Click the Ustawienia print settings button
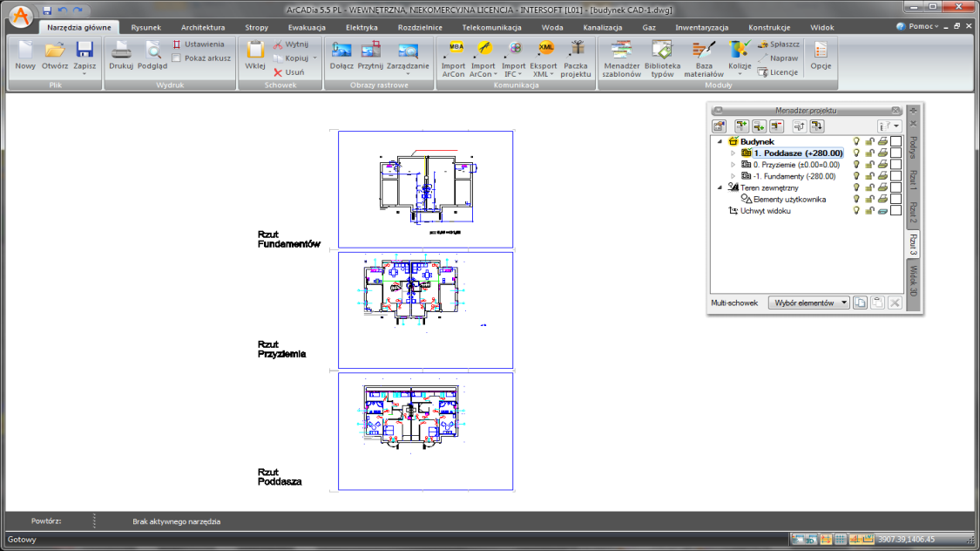The height and width of the screenshot is (551, 980). [198, 44]
